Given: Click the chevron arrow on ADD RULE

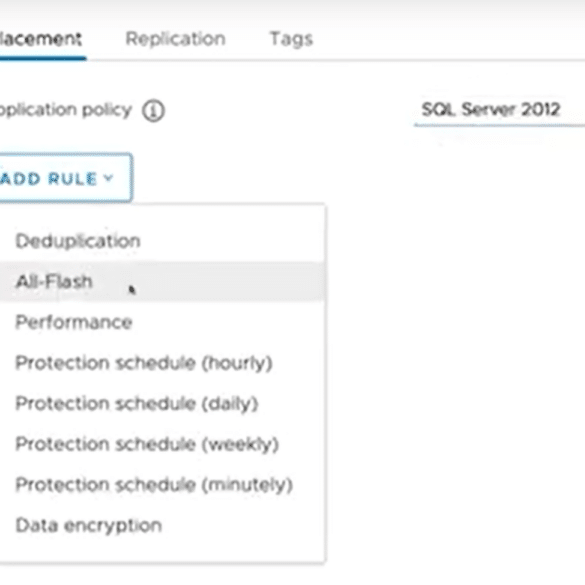Looking at the screenshot, I should tap(108, 178).
